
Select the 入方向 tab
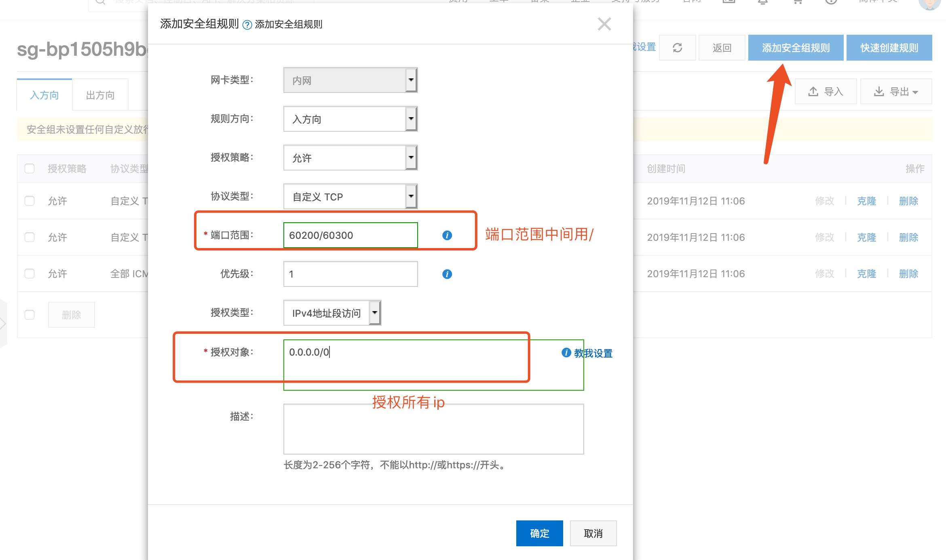pos(44,95)
